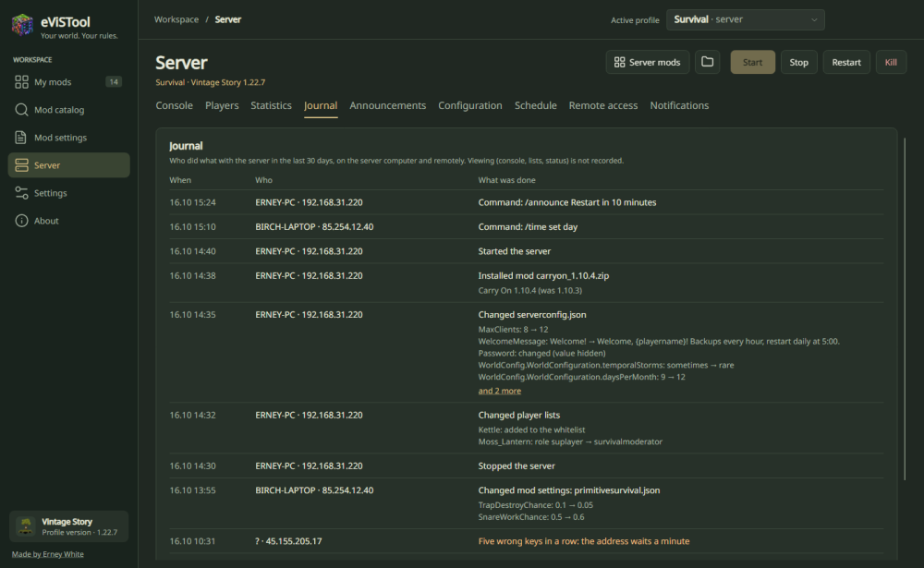Select the Journal tab
The image size is (924, 568).
[321, 105]
